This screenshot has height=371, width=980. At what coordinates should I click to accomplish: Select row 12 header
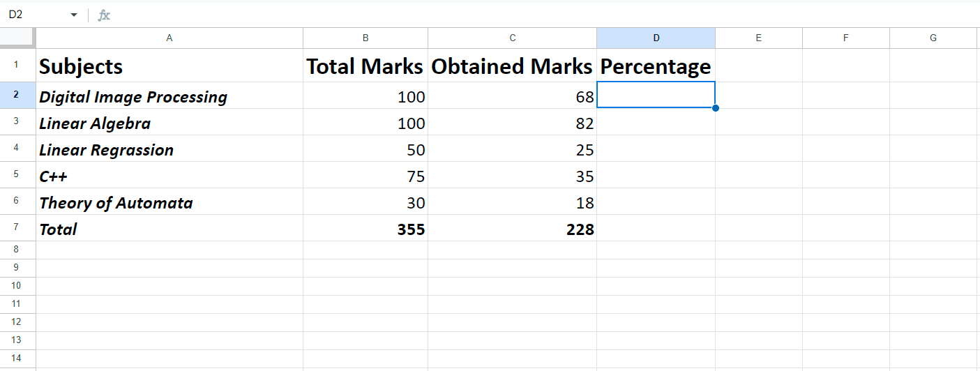click(x=17, y=322)
